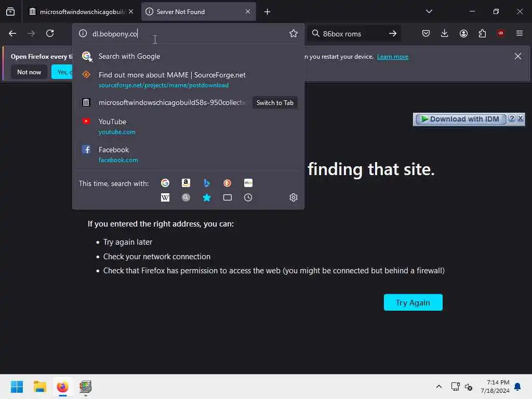Search in Bookmarks star shortcut
Viewport: 532px width, 399px height.
[x=207, y=197]
